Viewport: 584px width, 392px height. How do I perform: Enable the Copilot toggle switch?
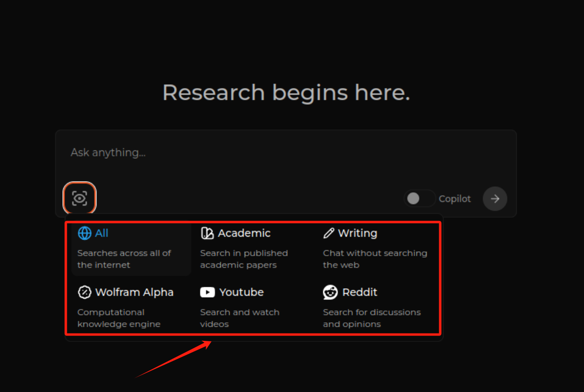[x=419, y=199]
